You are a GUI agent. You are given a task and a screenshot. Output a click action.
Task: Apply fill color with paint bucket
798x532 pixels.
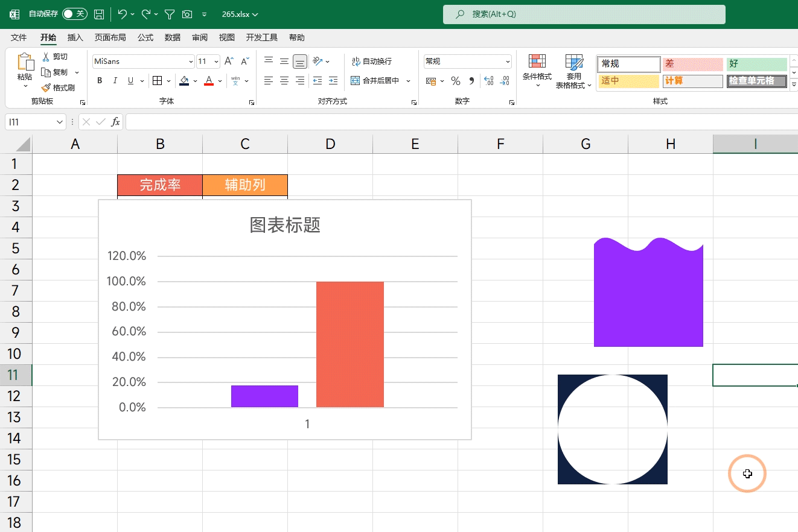click(184, 81)
